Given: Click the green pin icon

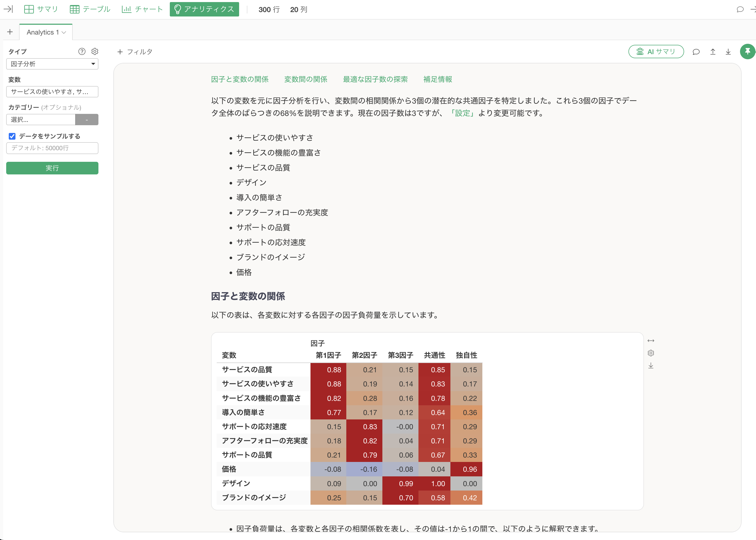Looking at the screenshot, I should click(747, 52).
